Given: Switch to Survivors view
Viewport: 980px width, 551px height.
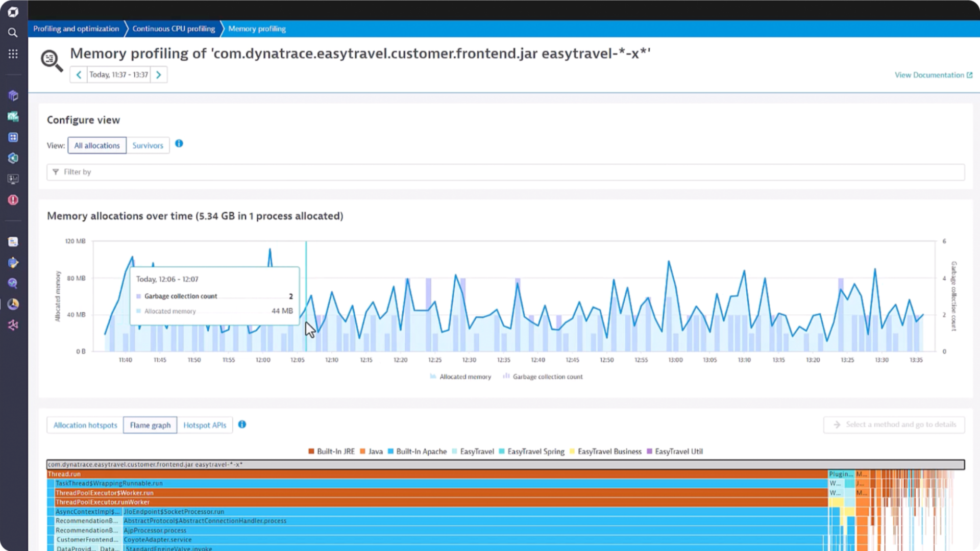Looking at the screenshot, I should (x=148, y=145).
